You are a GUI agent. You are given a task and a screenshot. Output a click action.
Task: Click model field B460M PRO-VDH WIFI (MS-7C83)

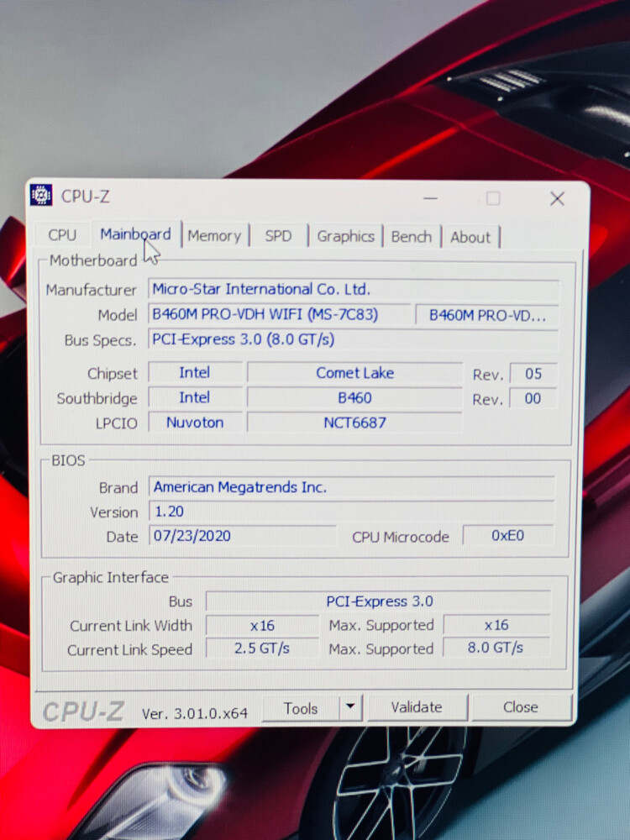(279, 314)
